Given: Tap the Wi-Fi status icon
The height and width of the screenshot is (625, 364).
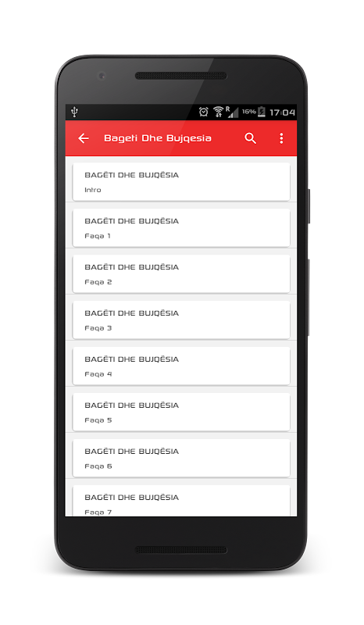Looking at the screenshot, I should tap(219, 112).
